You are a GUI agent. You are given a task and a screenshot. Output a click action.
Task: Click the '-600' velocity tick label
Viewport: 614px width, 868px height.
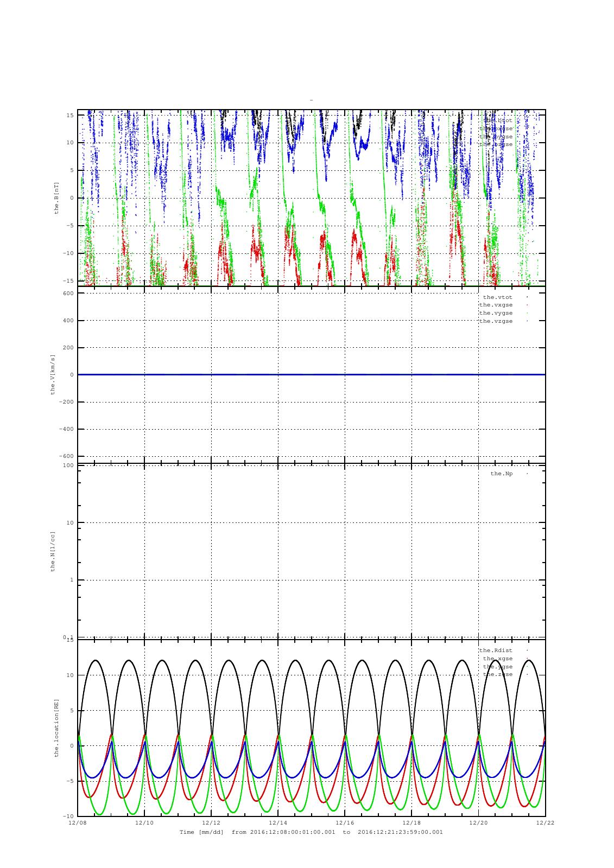click(x=67, y=456)
